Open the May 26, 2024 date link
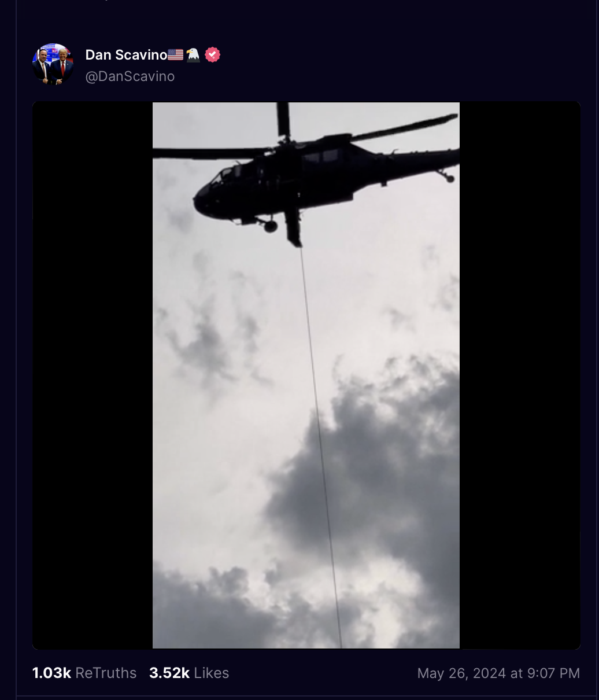 pyautogui.click(x=462, y=673)
